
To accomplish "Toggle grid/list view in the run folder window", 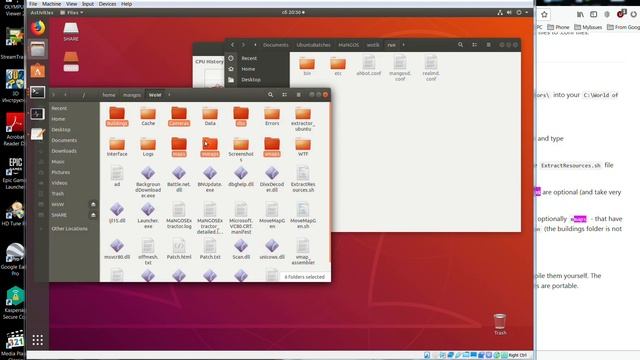I will [474, 45].
